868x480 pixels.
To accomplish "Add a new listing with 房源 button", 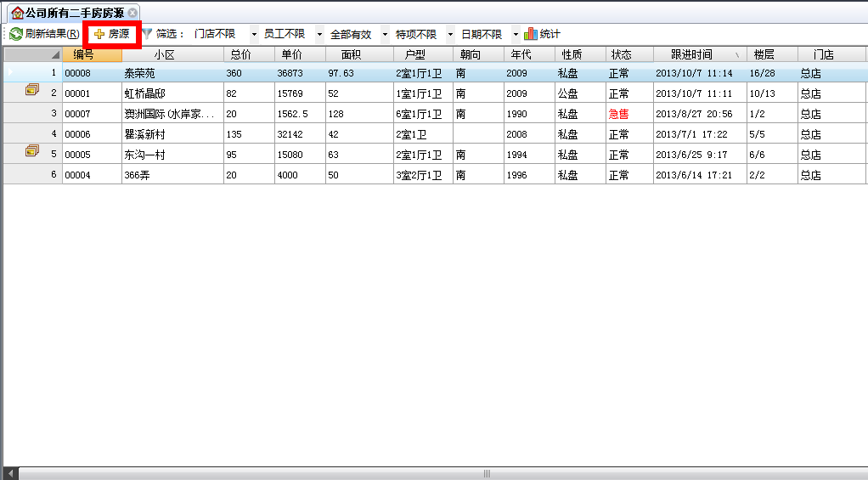I will coord(112,34).
